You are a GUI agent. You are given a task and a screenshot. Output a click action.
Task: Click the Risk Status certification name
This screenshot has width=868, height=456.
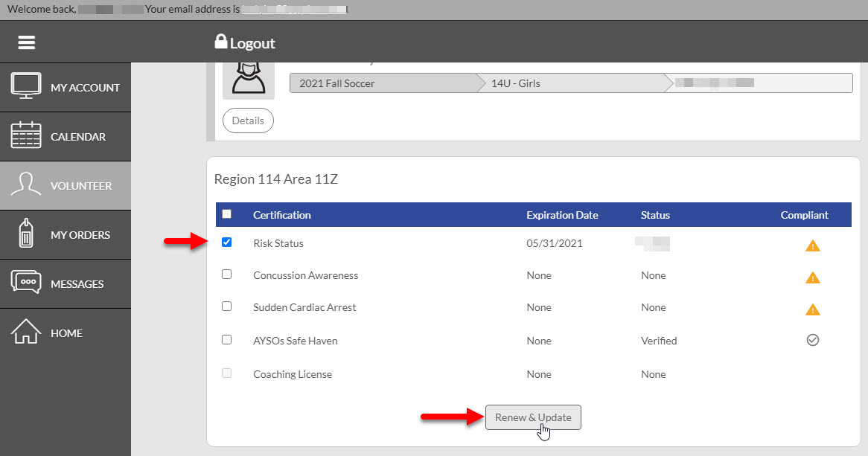278,243
